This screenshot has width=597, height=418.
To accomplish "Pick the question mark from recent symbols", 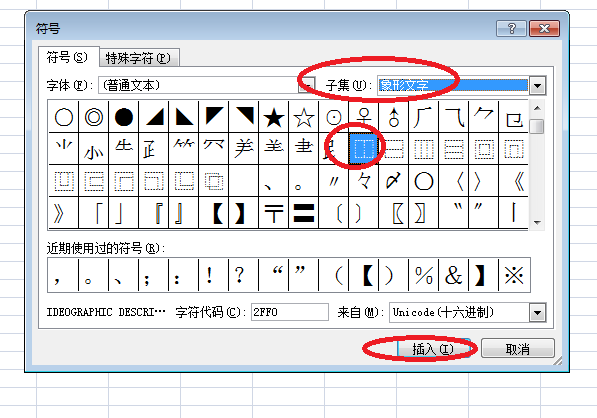I will (x=244, y=275).
